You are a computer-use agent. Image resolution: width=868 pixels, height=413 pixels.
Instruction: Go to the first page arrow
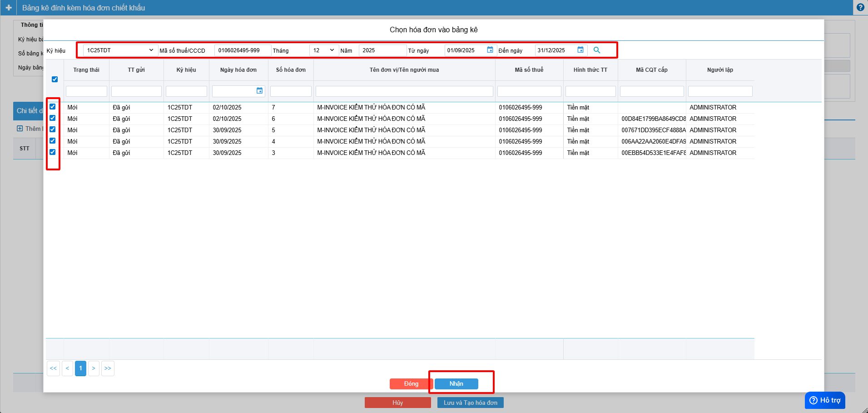pos(53,368)
